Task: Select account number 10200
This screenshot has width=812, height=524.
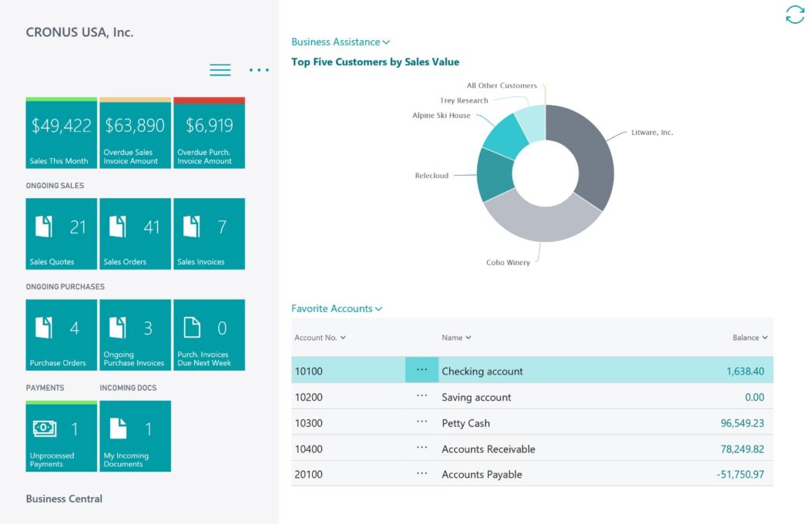Action: 309,397
